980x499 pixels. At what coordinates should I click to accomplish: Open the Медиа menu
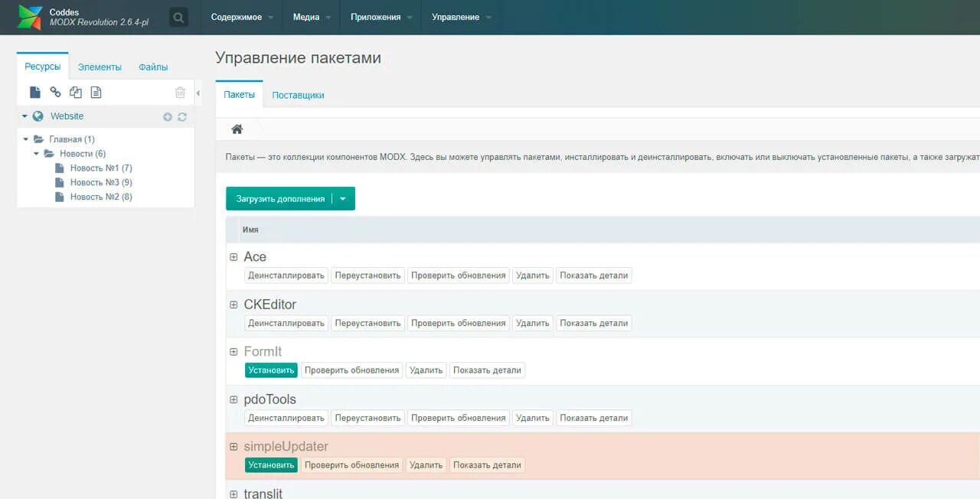(312, 17)
